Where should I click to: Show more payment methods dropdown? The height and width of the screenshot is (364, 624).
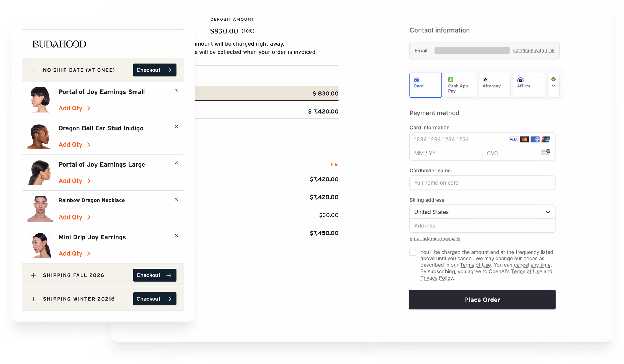pos(553,85)
